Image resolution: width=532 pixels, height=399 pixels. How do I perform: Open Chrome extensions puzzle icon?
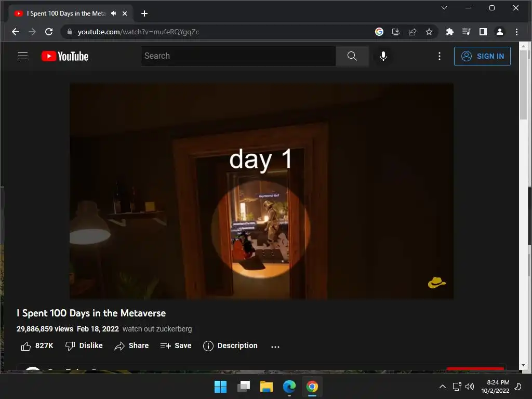click(449, 32)
